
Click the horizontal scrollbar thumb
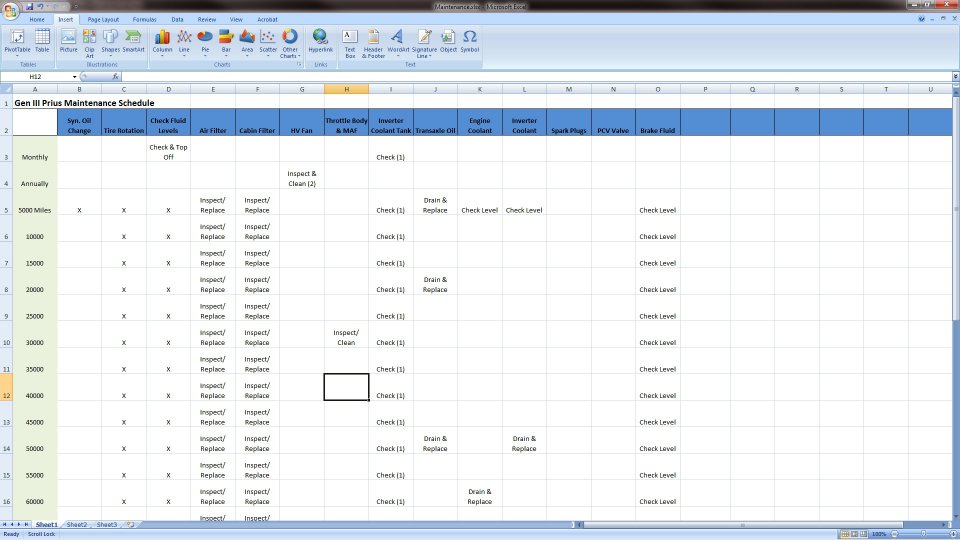point(743,525)
